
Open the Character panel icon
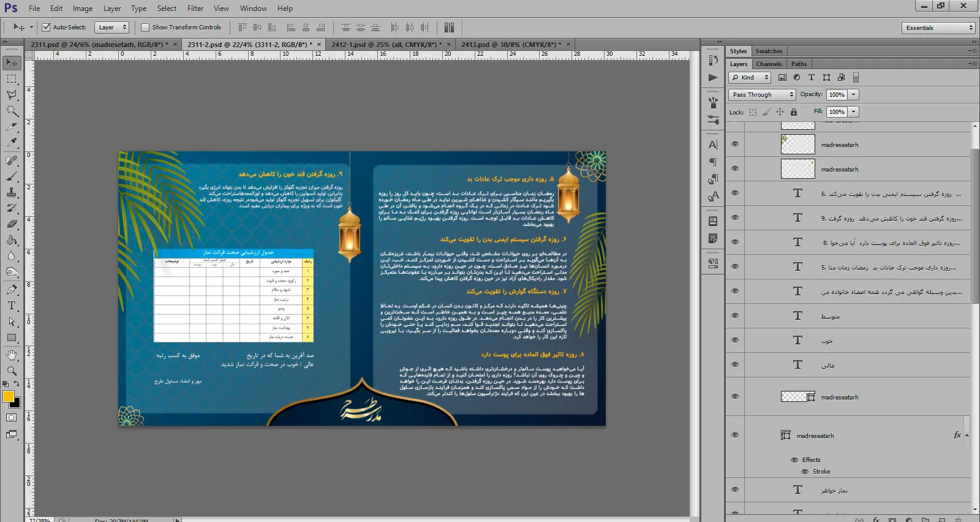pos(713,145)
